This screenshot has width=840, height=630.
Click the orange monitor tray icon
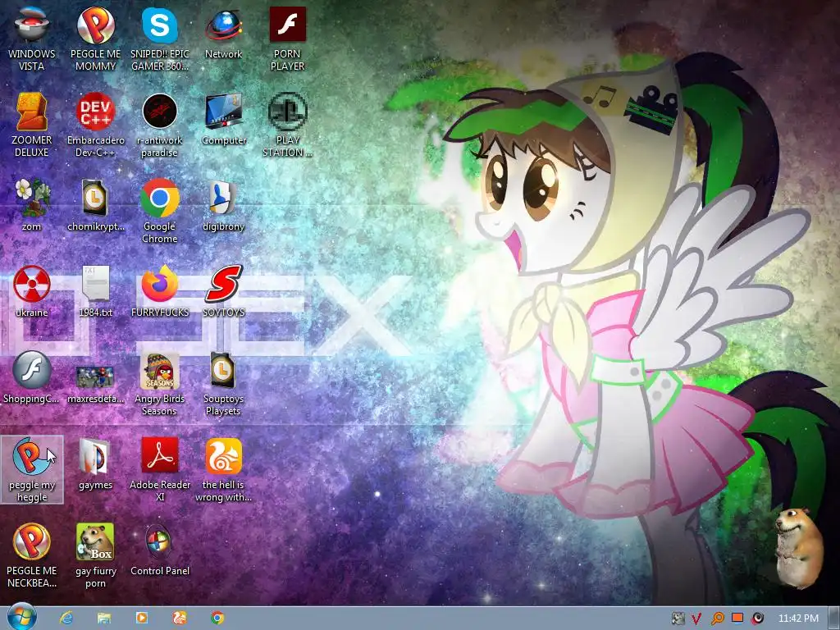(x=737, y=619)
